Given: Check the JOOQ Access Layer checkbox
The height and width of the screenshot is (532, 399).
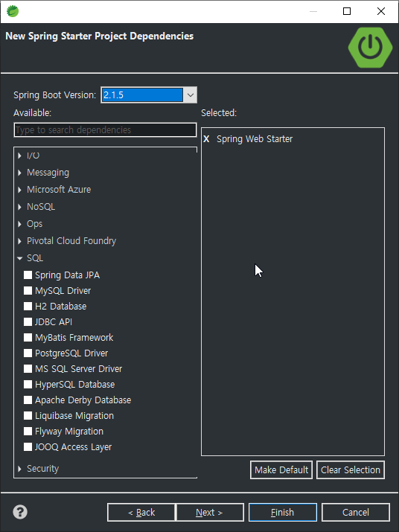Looking at the screenshot, I should 28,446.
